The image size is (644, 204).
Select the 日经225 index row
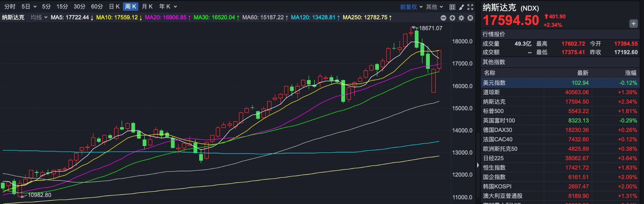coord(560,158)
